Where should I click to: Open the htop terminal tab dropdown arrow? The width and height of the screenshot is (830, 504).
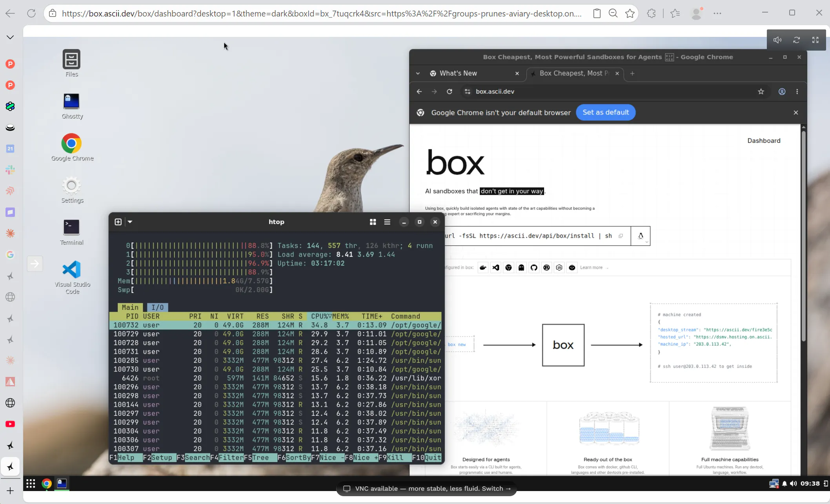point(130,222)
